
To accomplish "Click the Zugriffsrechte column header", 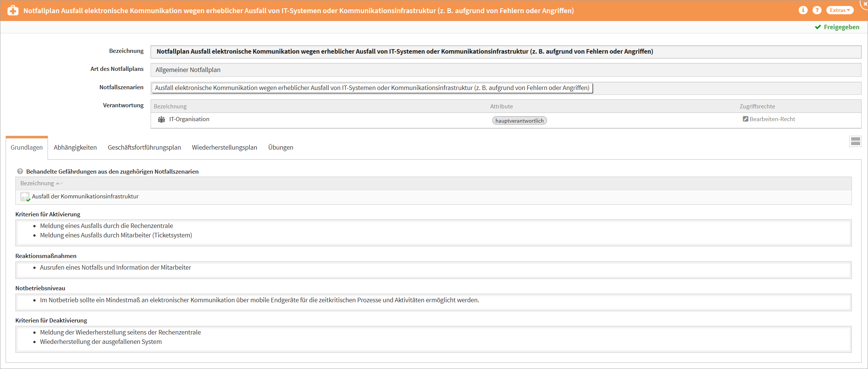I will pyautogui.click(x=757, y=106).
